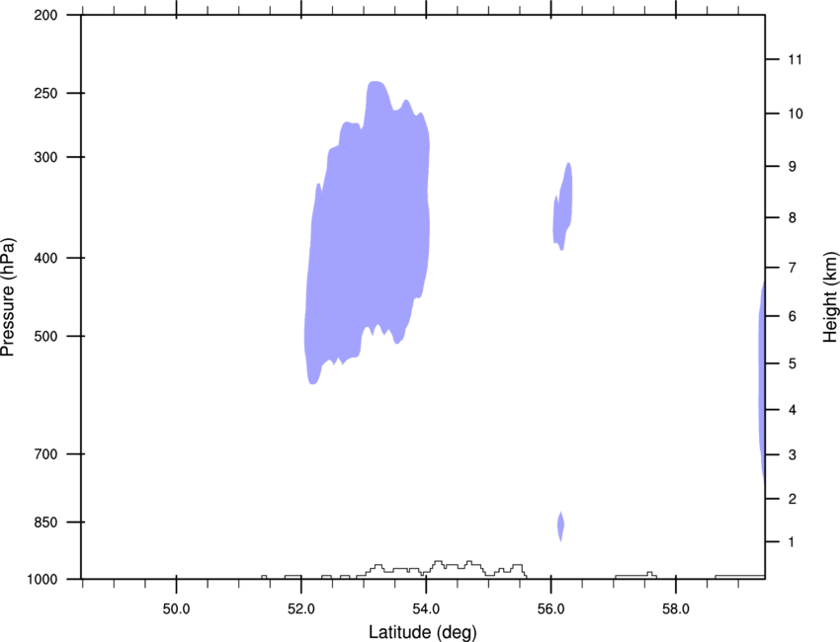Click the height label 7
The width and height of the screenshot is (840, 642).
[x=792, y=268]
